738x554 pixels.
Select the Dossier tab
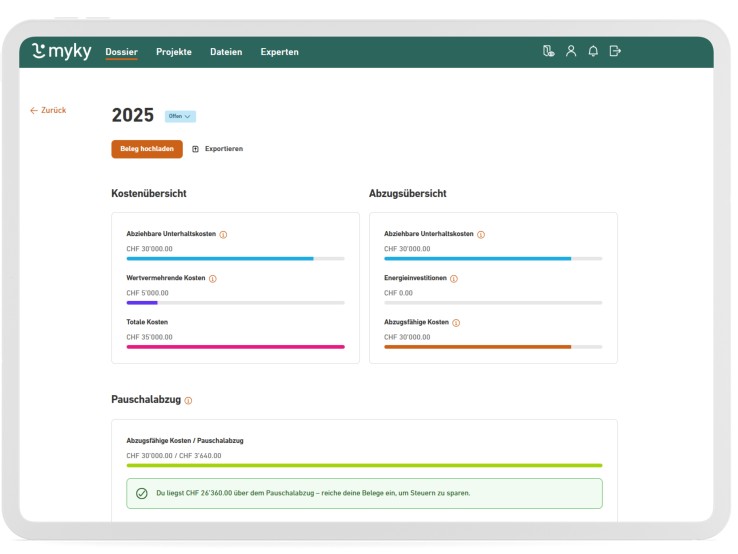(x=121, y=52)
